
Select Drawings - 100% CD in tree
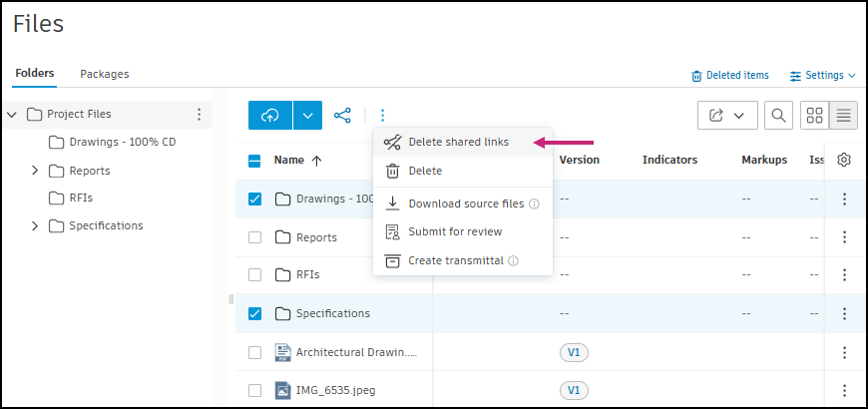[x=123, y=143]
